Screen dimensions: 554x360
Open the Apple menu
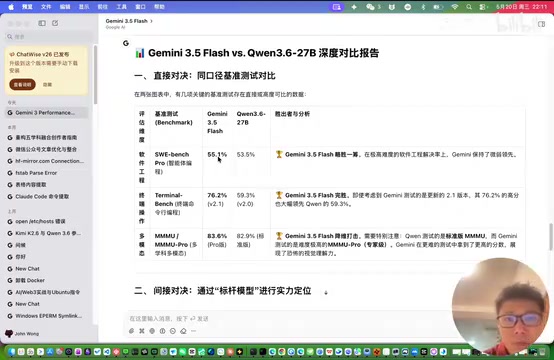(11, 7)
